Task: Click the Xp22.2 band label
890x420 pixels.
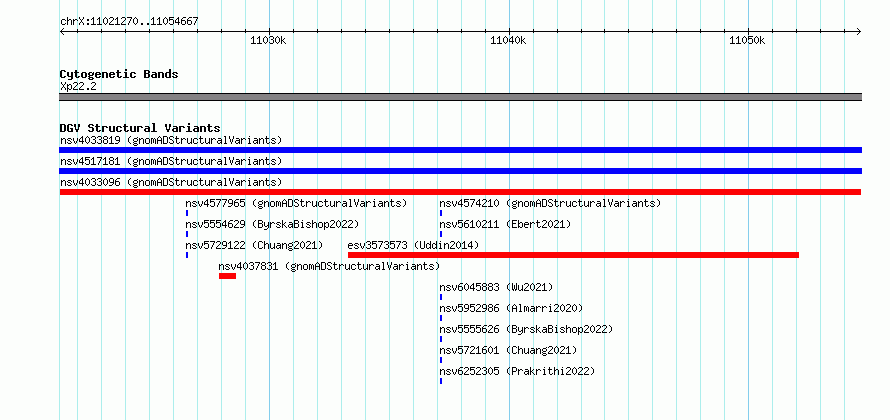Action: point(78,86)
